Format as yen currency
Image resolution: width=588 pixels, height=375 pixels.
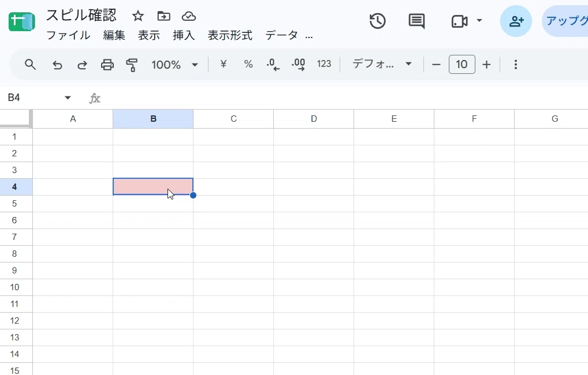pos(223,64)
